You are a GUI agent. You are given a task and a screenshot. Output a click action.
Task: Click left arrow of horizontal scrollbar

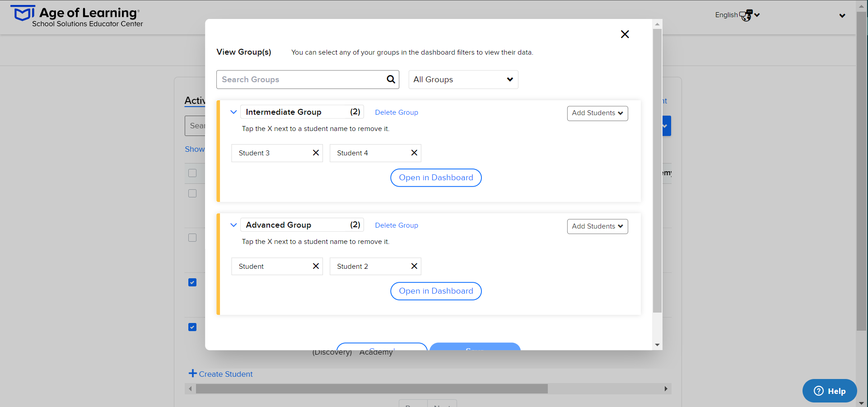pyautogui.click(x=190, y=388)
